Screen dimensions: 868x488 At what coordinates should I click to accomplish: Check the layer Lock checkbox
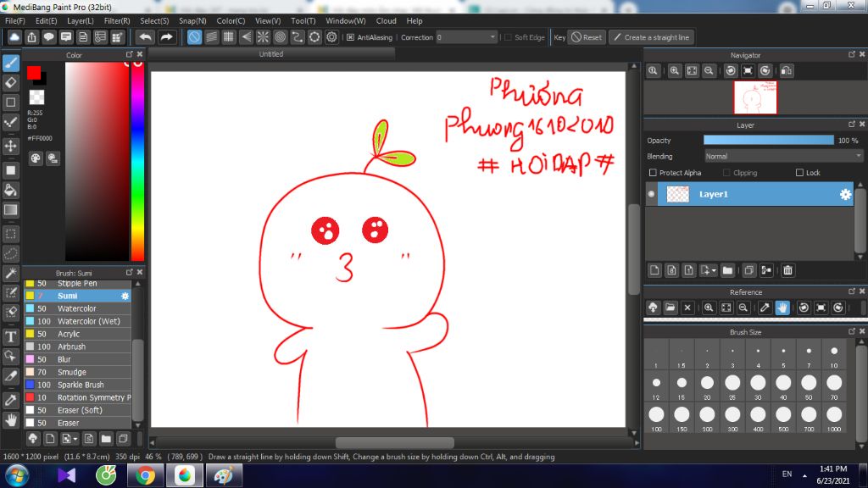point(799,173)
